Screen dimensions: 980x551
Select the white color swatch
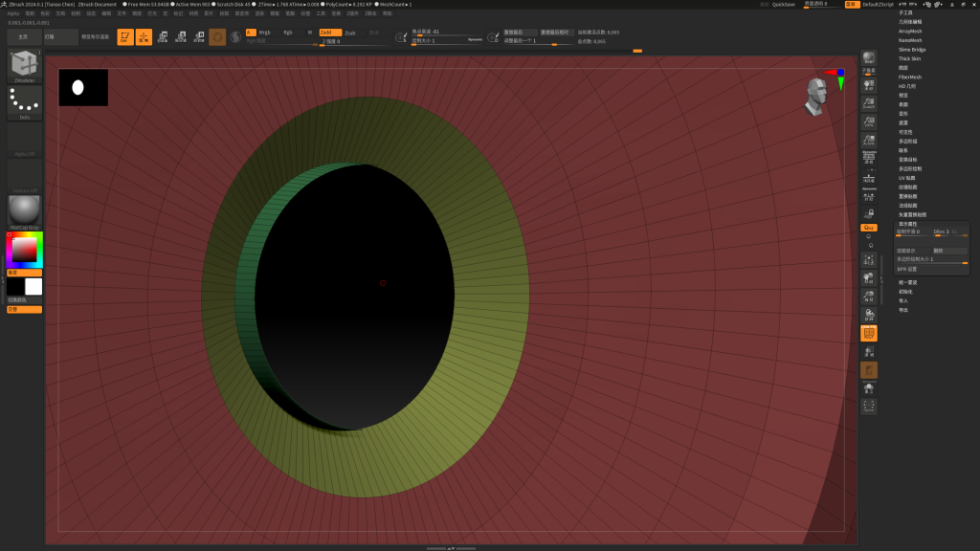pyautogui.click(x=33, y=286)
